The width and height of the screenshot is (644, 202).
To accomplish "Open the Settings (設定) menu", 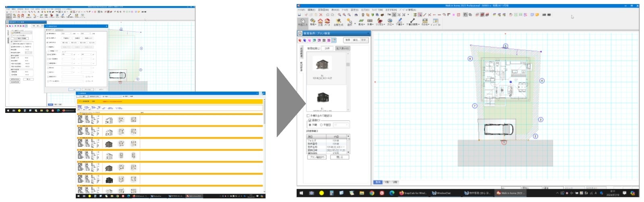I will click(x=355, y=10).
